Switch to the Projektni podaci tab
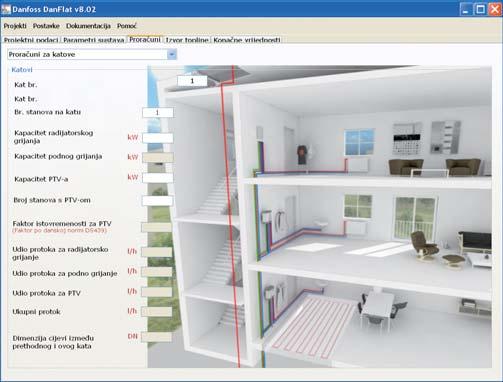 tap(31, 40)
